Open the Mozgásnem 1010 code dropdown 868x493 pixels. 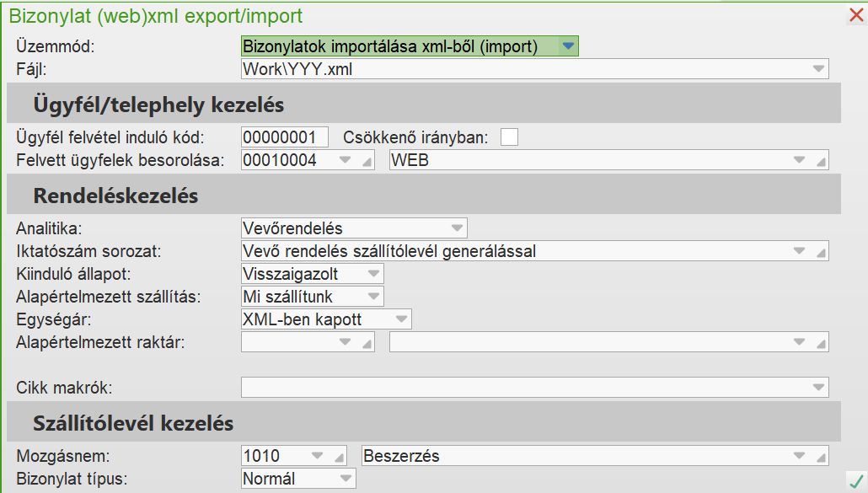[x=318, y=456]
